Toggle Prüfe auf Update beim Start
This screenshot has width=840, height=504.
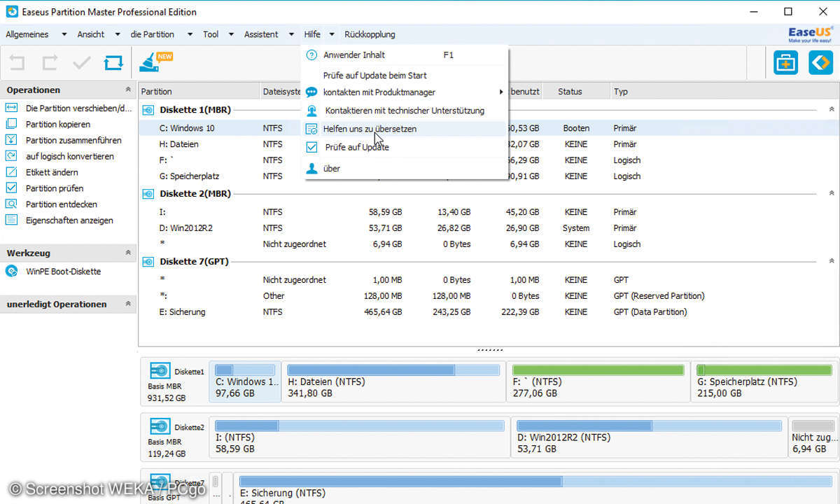pyautogui.click(x=374, y=75)
